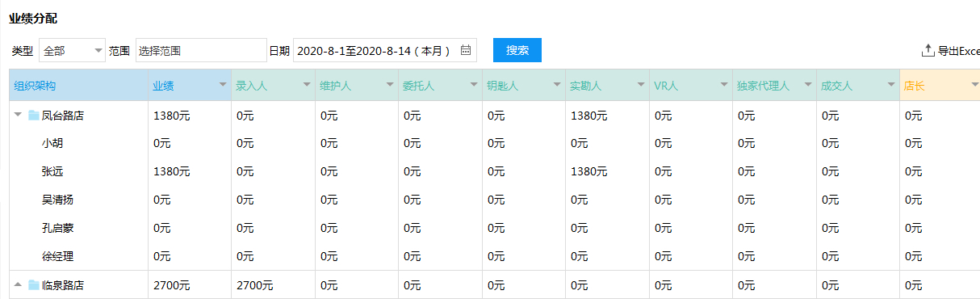Open the 录入人 column filter arrow
980x299 pixels.
[307, 85]
